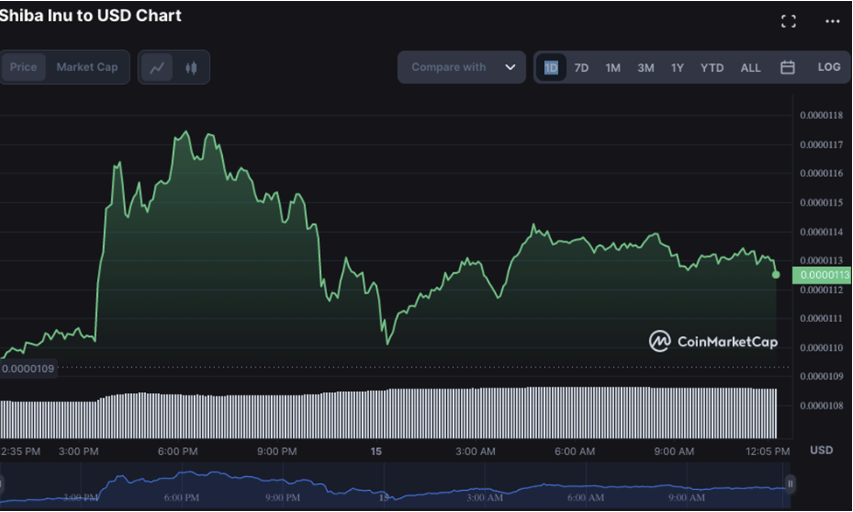The width and height of the screenshot is (853, 512).
Task: Expand the Compare with dropdown
Action: tap(462, 67)
